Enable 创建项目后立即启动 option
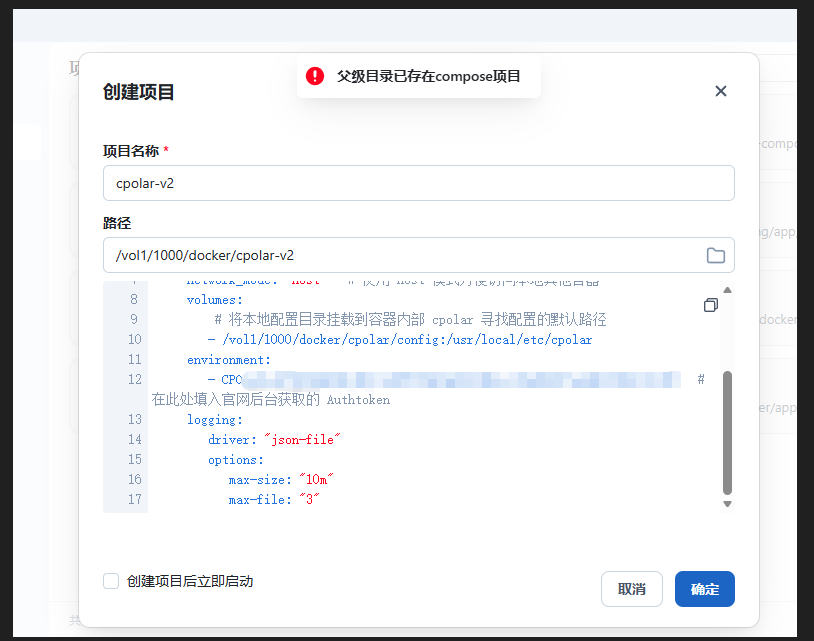Image resolution: width=814 pixels, height=641 pixels. tap(111, 580)
